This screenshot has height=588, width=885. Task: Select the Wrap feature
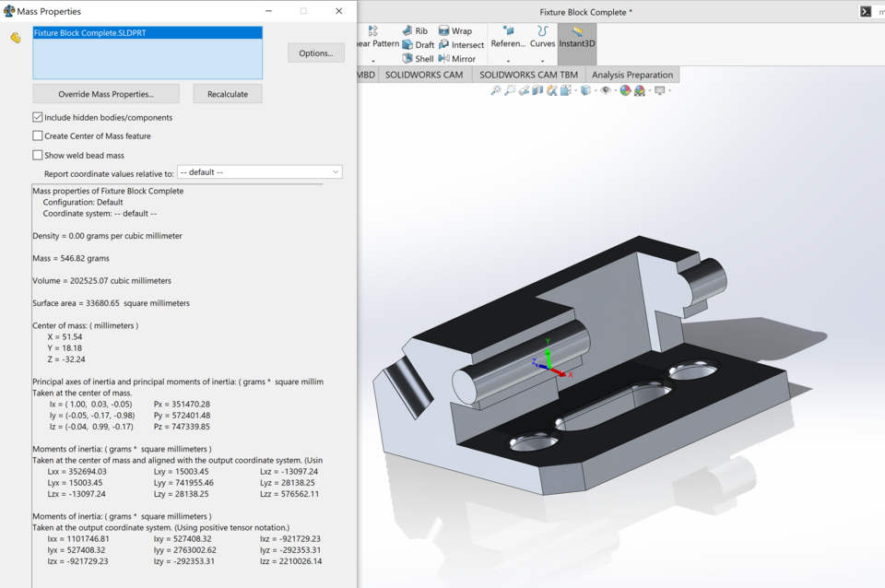coord(457,30)
